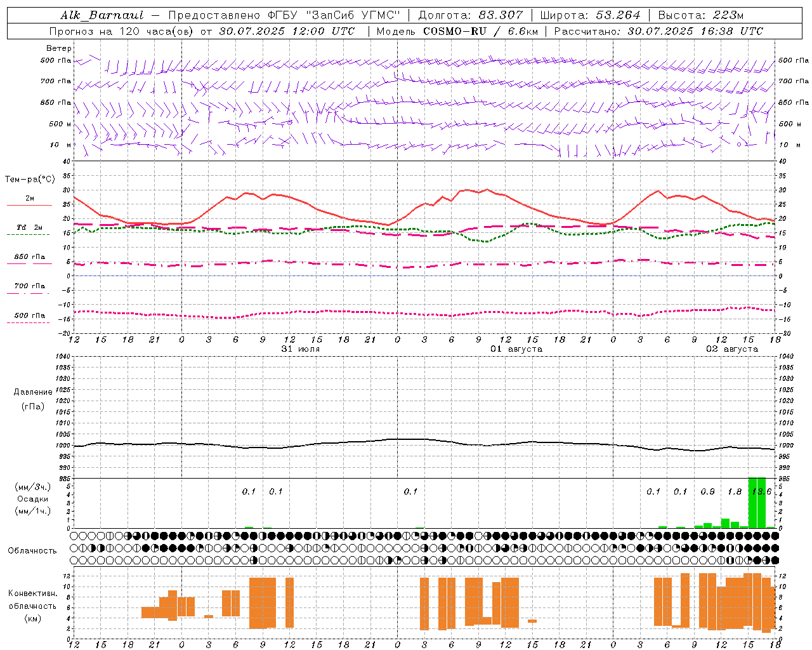The width and height of the screenshot is (812, 650).
Task: Click the Осадки precipitation label
Action: (x=33, y=499)
